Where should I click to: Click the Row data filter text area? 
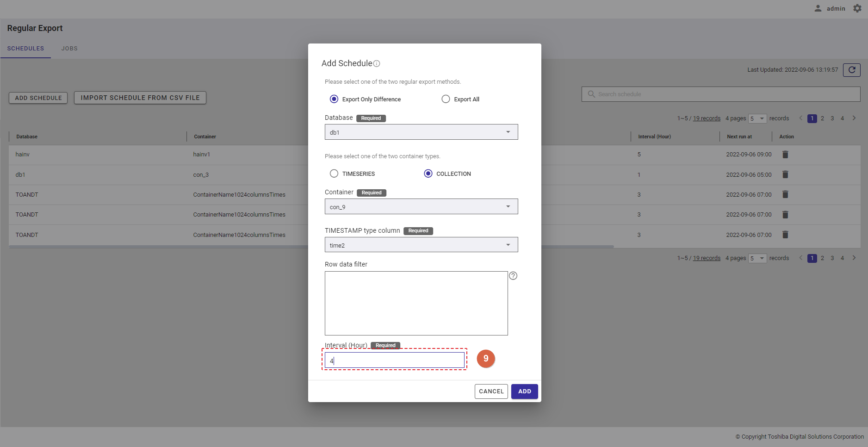point(416,303)
